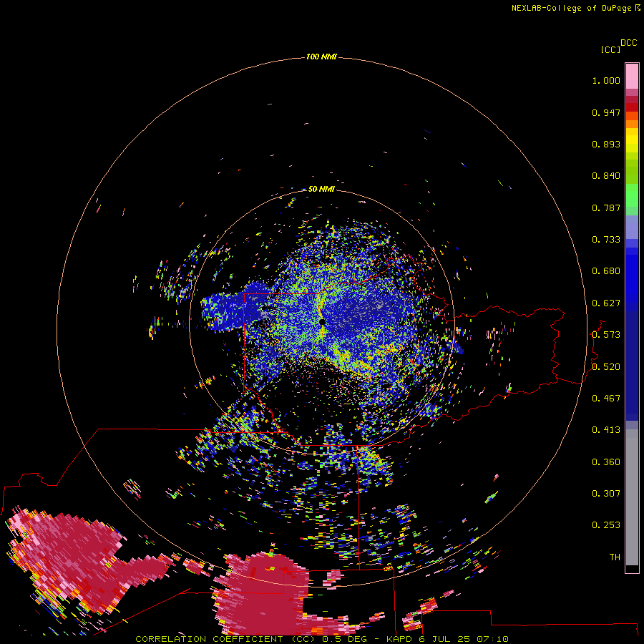Click the 0.413 scale value
The image size is (644, 644).
[x=606, y=430]
